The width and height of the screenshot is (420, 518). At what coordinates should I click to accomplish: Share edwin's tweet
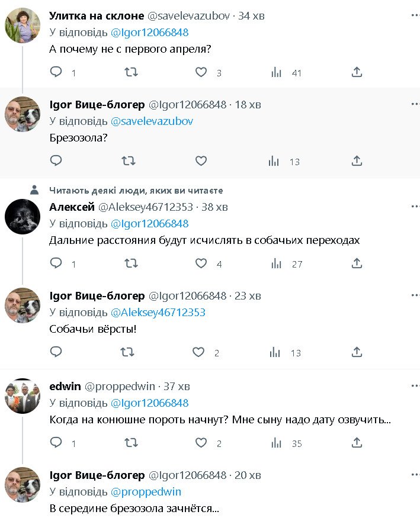coord(357,443)
